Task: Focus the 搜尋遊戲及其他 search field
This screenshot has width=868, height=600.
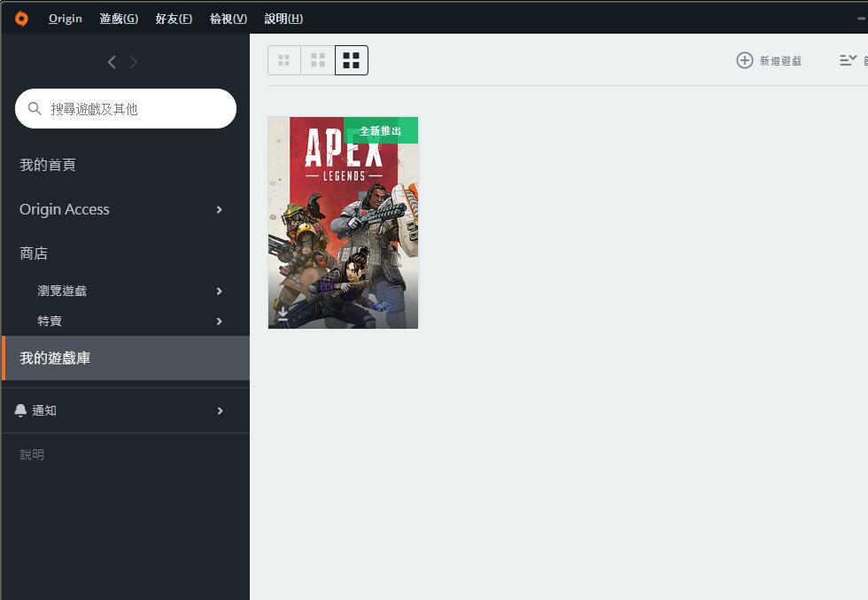Action: (x=126, y=109)
